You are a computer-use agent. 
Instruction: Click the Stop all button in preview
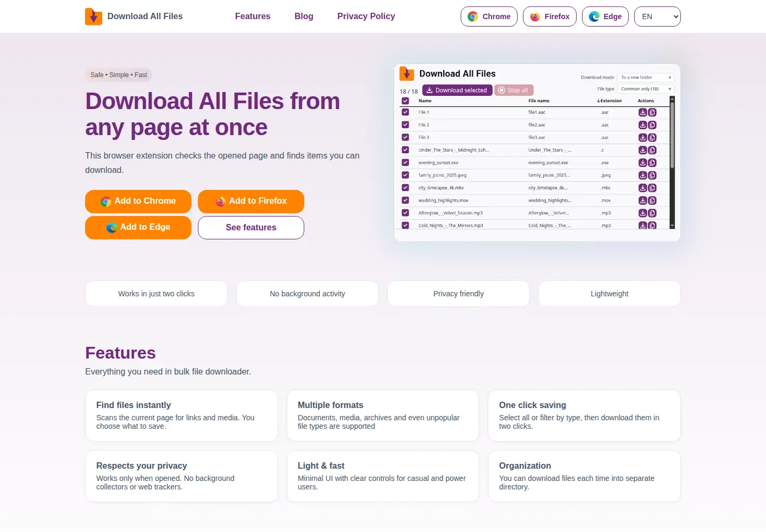514,90
